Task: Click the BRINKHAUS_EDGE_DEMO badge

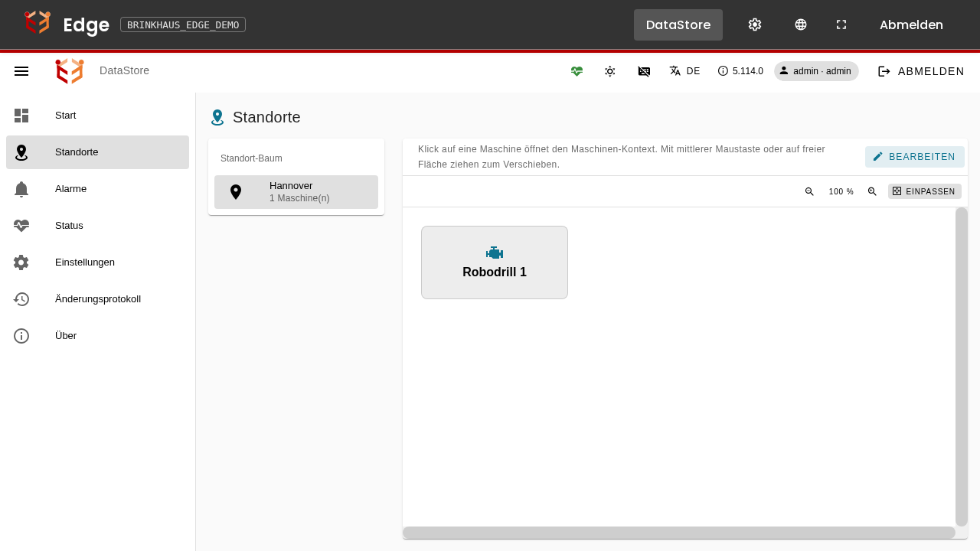Action: click(x=183, y=24)
